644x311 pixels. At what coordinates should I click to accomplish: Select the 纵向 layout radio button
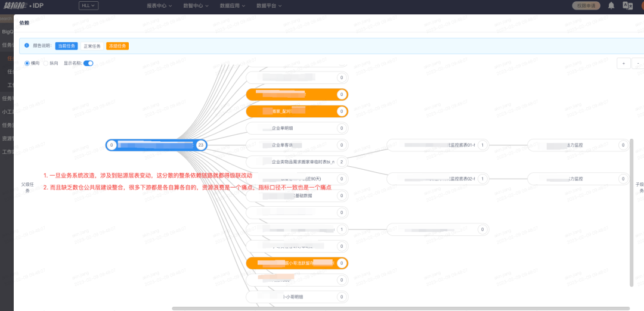46,63
